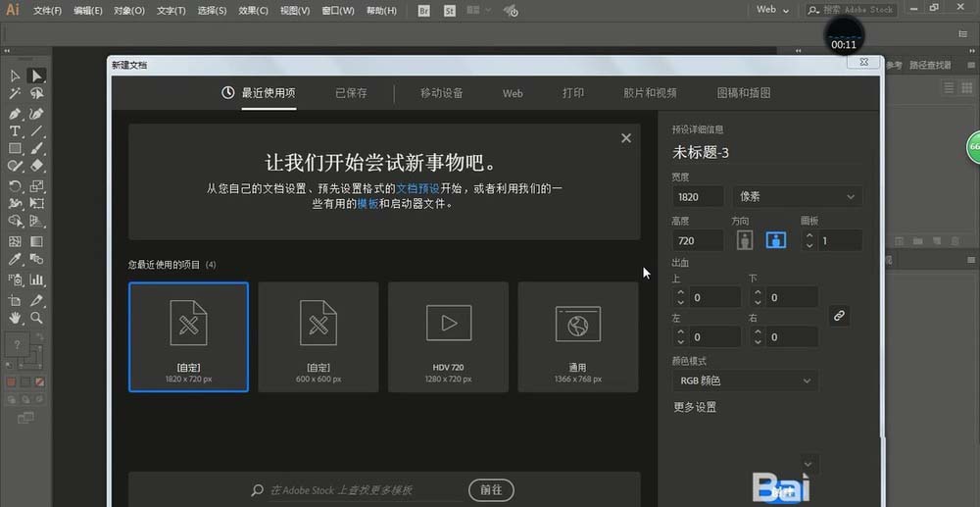The height and width of the screenshot is (507, 980).
Task: Switch to the 图稿和插图 tab
Action: click(744, 93)
